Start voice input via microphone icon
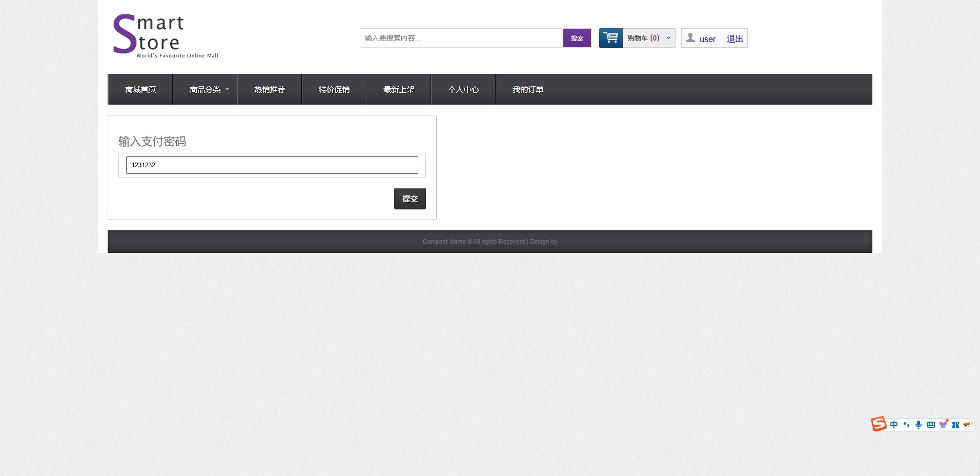This screenshot has width=980, height=476. click(918, 425)
